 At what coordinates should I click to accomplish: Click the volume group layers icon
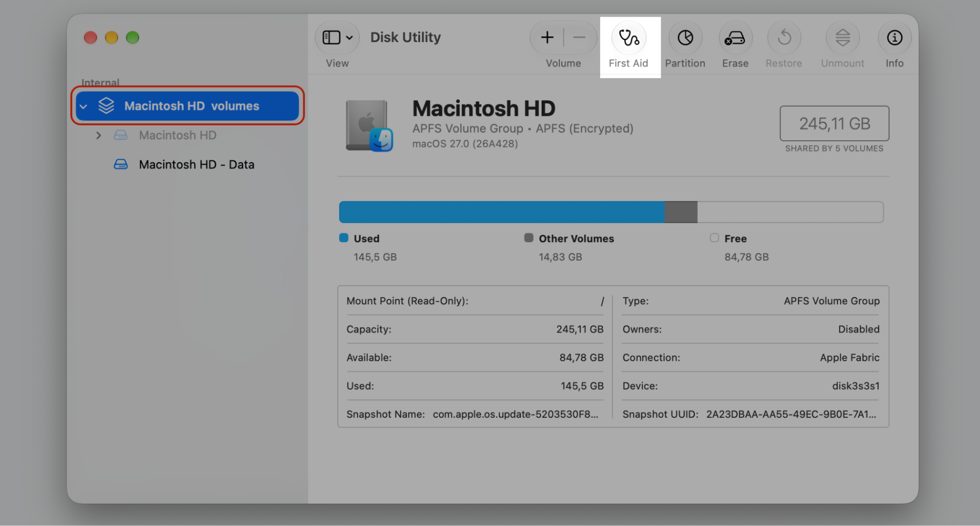[x=106, y=105]
